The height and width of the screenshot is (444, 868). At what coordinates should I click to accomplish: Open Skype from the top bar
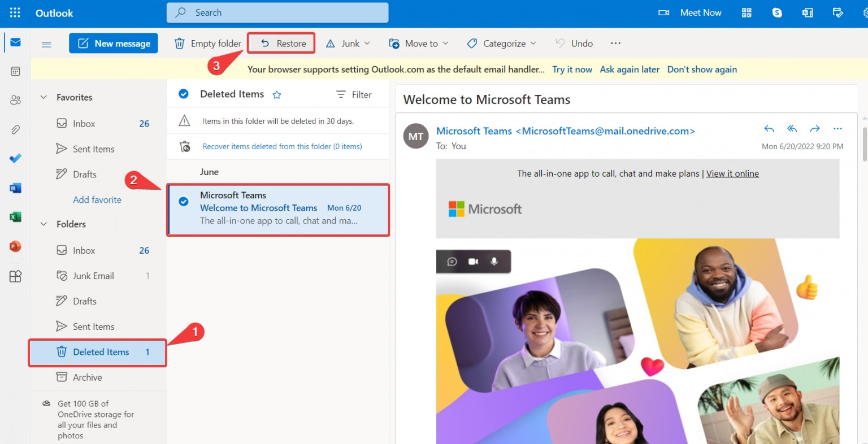(777, 12)
